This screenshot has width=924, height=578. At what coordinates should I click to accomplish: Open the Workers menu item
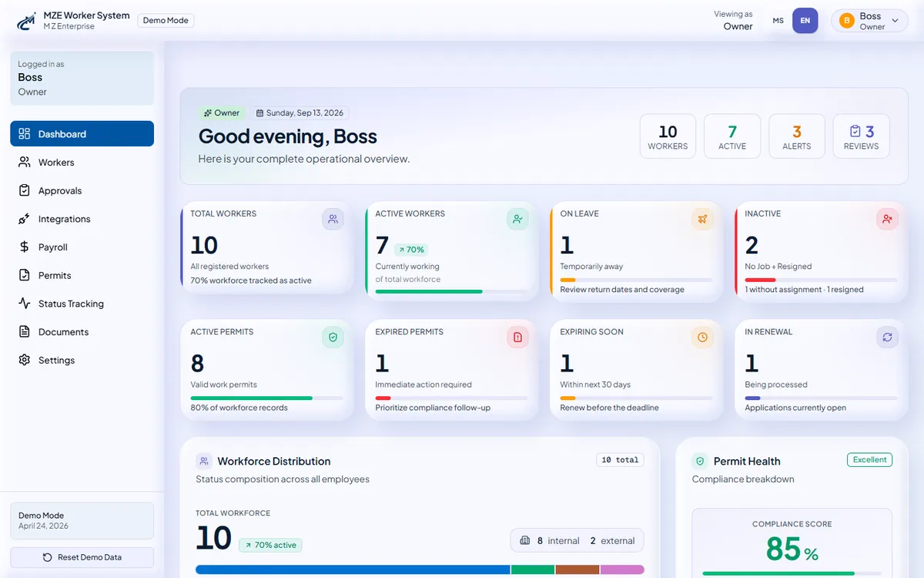(x=82, y=163)
